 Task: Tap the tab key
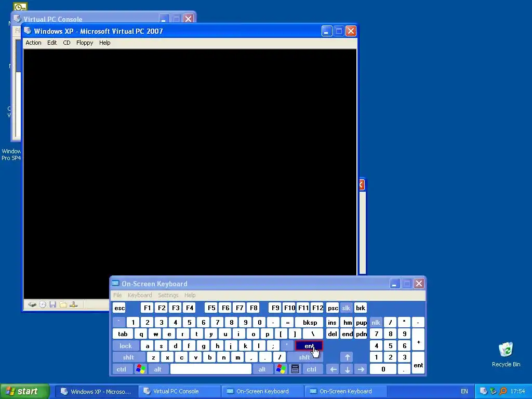(123, 334)
